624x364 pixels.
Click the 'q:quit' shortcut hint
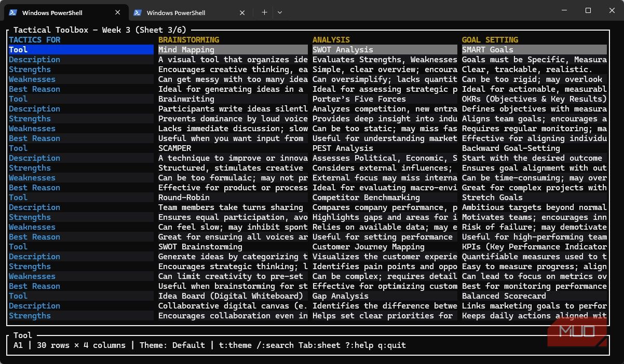[392, 345]
